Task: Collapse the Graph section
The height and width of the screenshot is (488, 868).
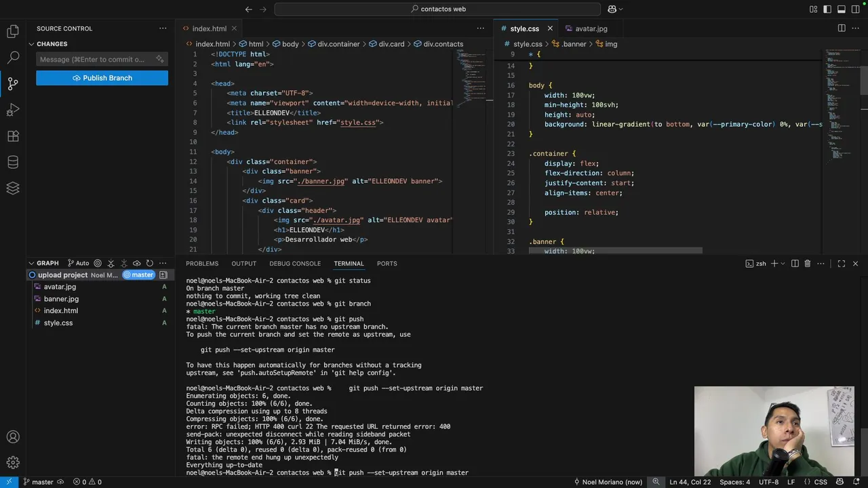Action: click(x=31, y=263)
